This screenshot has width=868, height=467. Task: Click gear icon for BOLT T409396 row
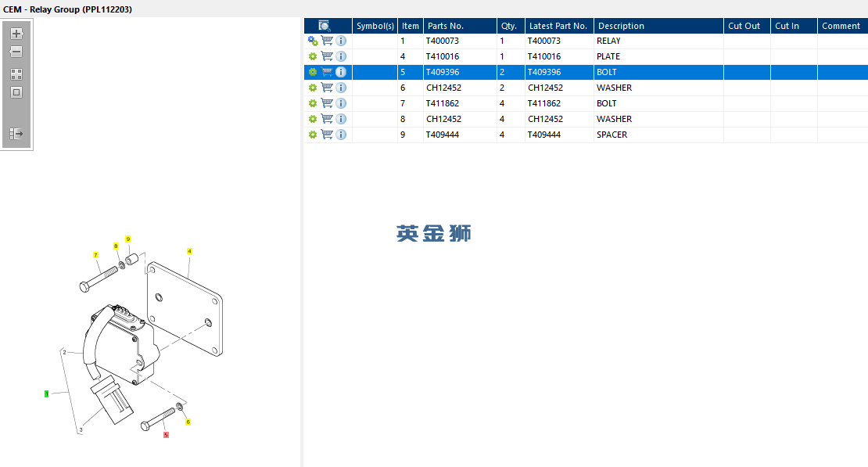(x=313, y=72)
